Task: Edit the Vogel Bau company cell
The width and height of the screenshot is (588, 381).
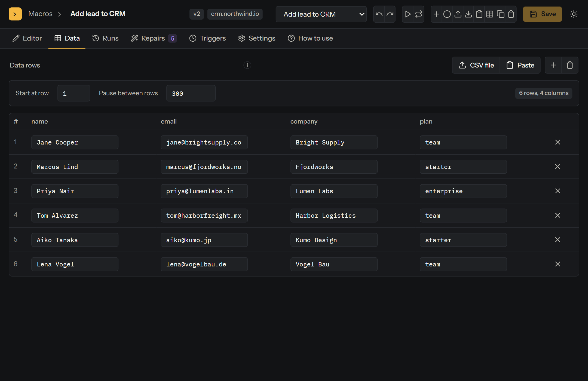Action: (334, 264)
